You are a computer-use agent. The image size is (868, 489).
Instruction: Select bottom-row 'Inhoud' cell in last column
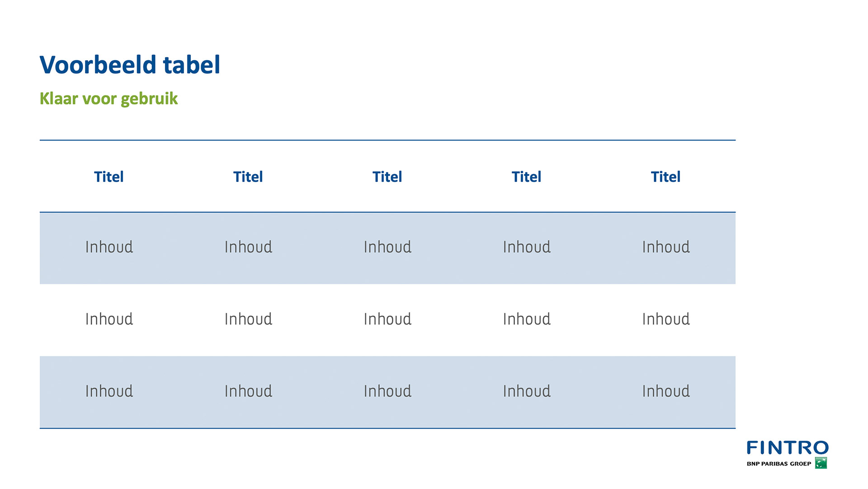tap(666, 391)
